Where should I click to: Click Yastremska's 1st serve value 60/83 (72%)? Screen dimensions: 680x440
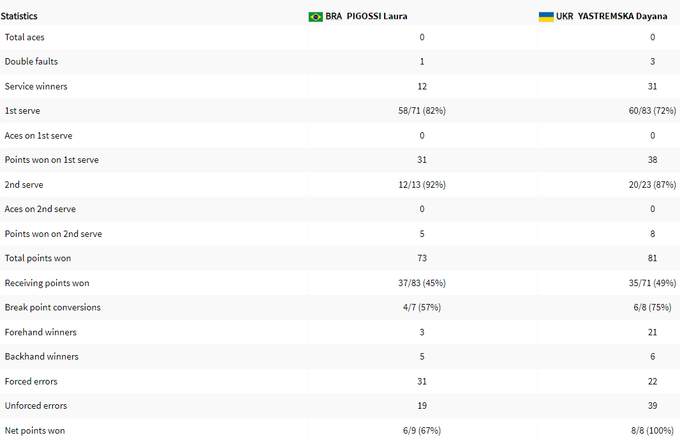click(652, 111)
